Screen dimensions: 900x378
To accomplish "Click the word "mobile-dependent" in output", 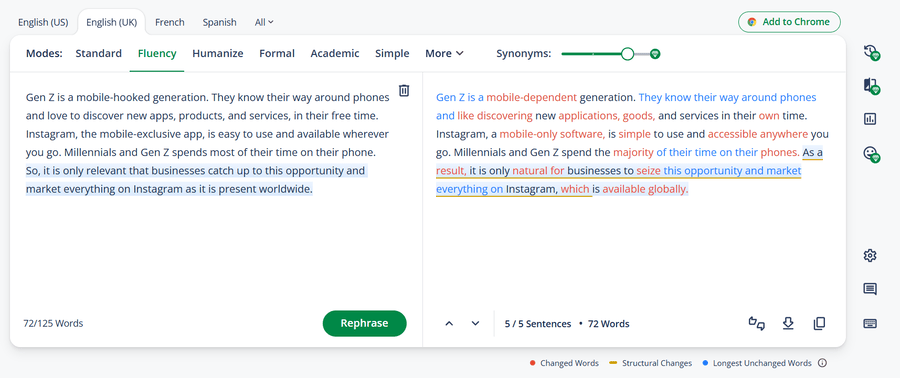I will pos(532,97).
